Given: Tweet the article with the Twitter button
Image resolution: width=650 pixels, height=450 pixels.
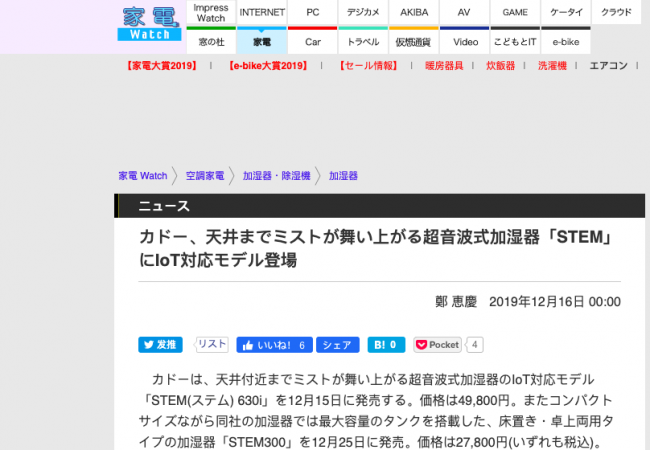Looking at the screenshot, I should tap(160, 345).
